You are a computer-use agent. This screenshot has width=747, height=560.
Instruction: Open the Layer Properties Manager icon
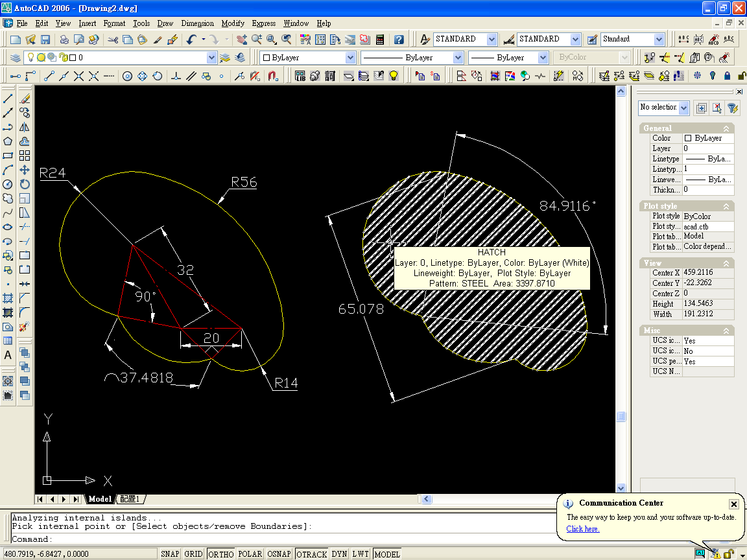click(x=16, y=58)
